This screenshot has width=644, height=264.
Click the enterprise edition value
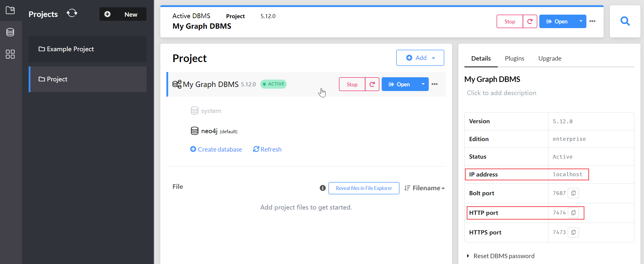click(569, 139)
